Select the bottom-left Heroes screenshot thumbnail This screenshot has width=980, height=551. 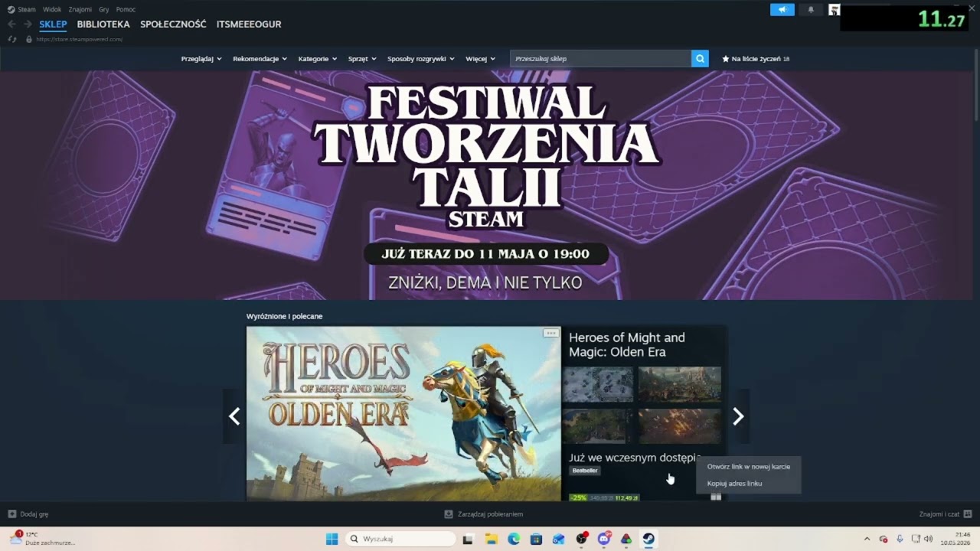598,425
